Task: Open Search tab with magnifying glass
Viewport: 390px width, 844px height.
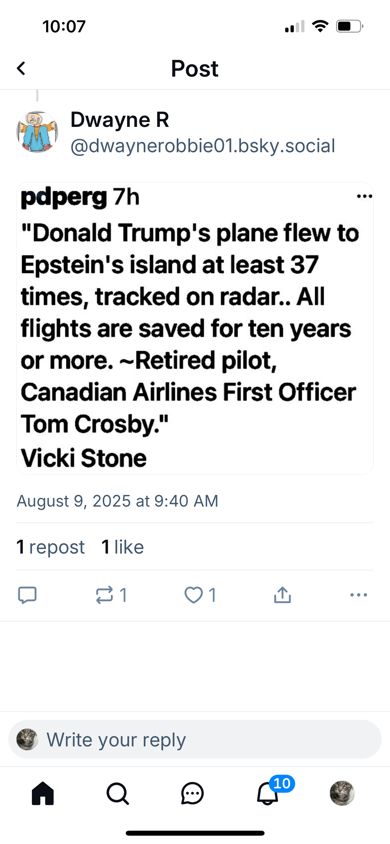Action: click(x=117, y=793)
